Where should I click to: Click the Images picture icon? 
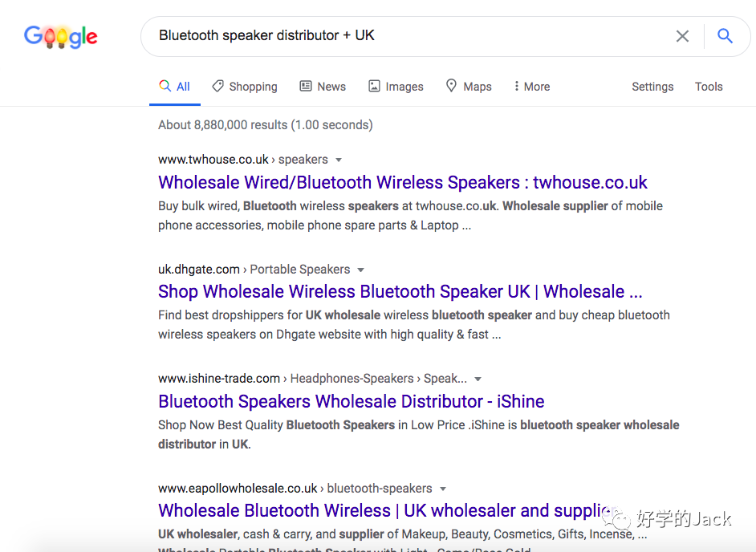pos(374,87)
